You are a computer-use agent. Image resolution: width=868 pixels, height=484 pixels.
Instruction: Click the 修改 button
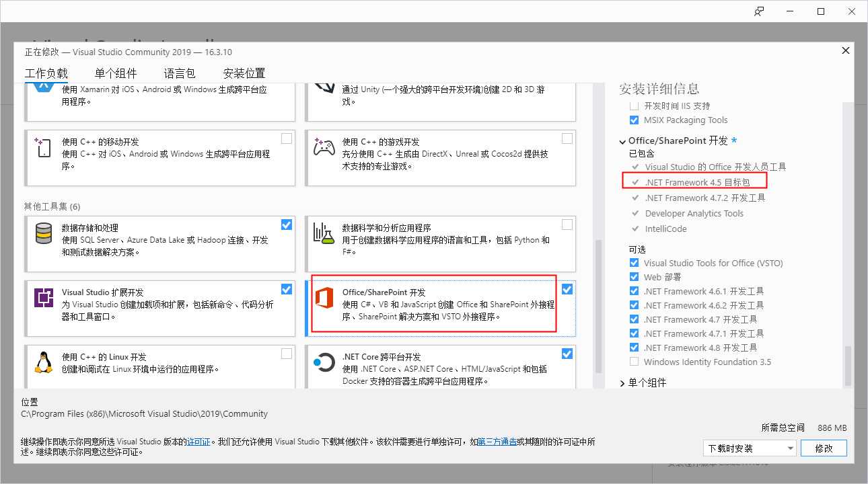[824, 448]
